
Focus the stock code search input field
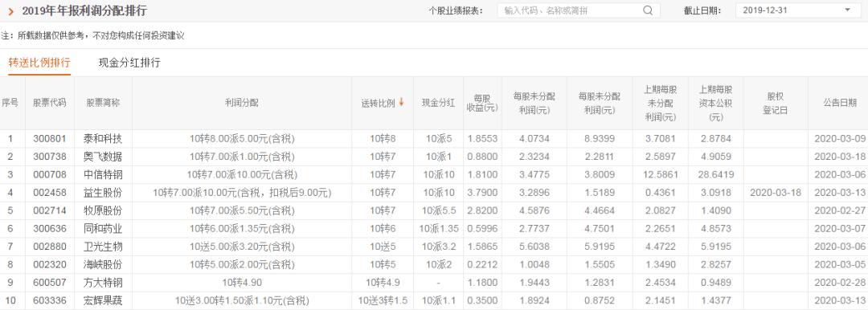point(569,10)
